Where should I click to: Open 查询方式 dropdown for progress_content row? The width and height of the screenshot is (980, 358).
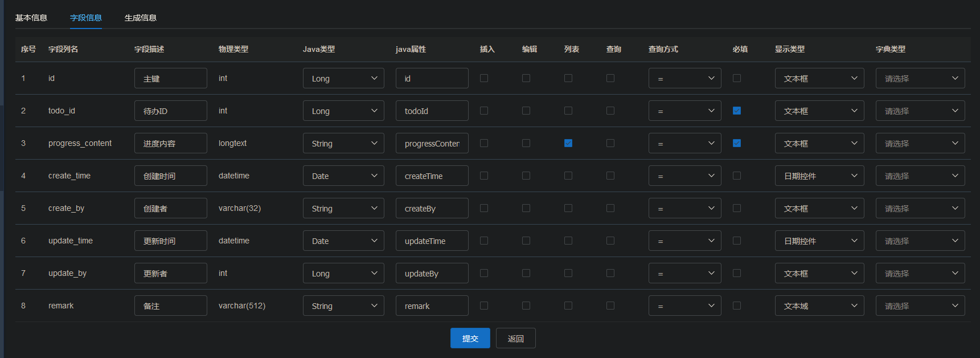(x=684, y=143)
